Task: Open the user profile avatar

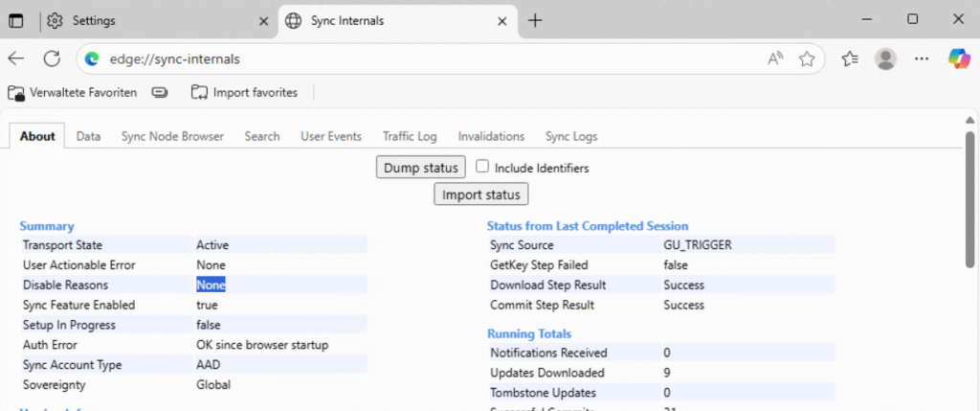Action: [886, 58]
